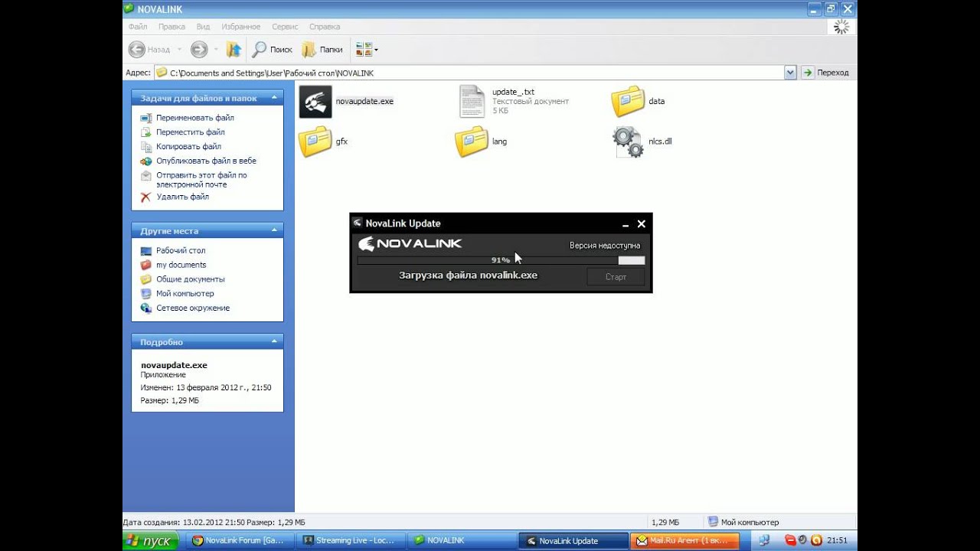Click the Дата создания status bar text

click(214, 522)
